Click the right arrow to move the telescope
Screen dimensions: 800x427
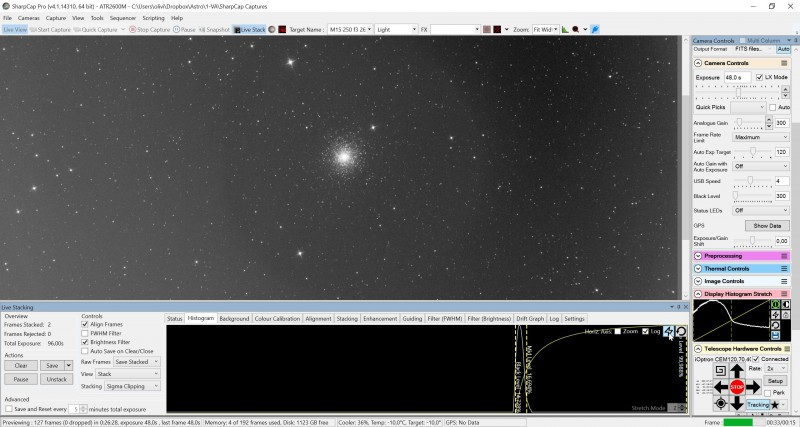pyautogui.click(x=754, y=387)
